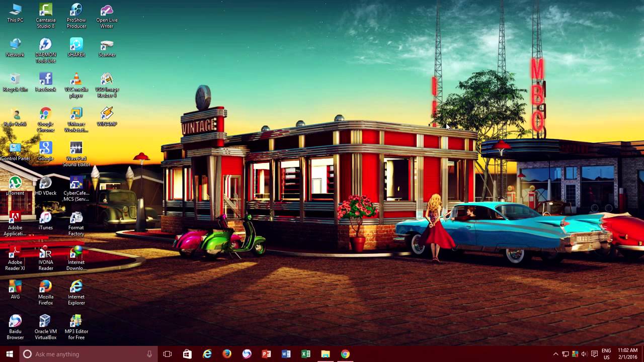
Task: Open Excel from the taskbar
Action: [x=305, y=354]
